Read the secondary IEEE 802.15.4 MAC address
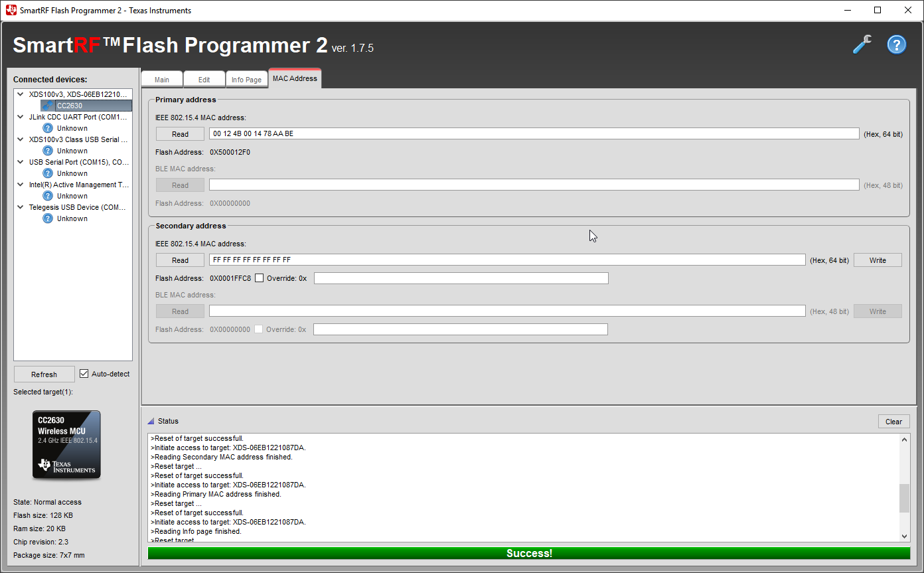Screen dimensions: 924x573 coord(180,260)
